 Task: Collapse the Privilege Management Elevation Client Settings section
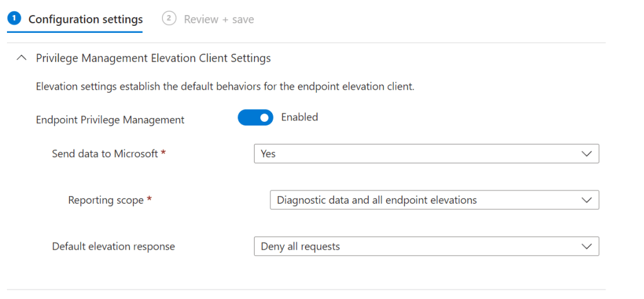tap(22, 58)
